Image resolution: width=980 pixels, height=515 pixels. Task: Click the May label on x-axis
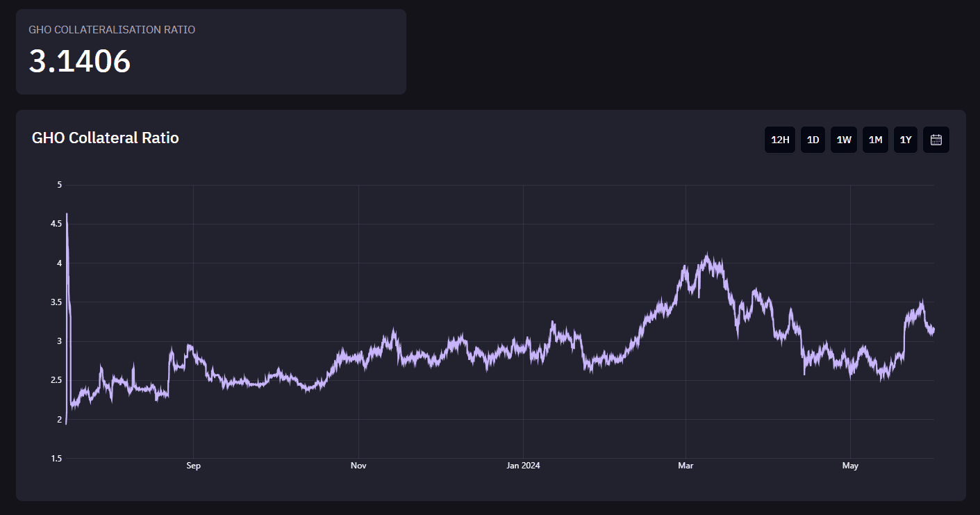click(x=850, y=466)
